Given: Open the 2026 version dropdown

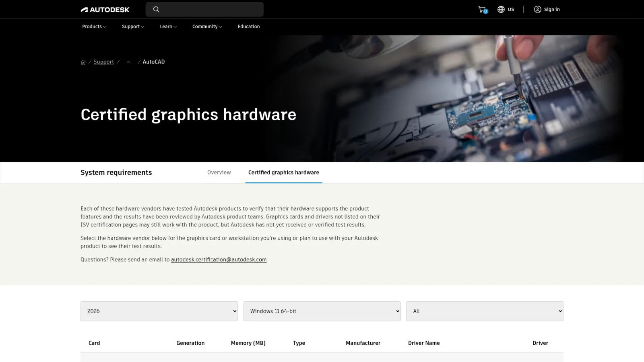Looking at the screenshot, I should tap(159, 311).
